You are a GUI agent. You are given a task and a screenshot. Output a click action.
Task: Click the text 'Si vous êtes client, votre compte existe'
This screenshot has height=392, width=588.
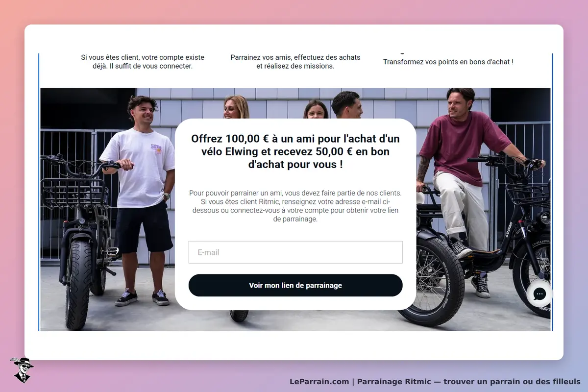coord(143,57)
